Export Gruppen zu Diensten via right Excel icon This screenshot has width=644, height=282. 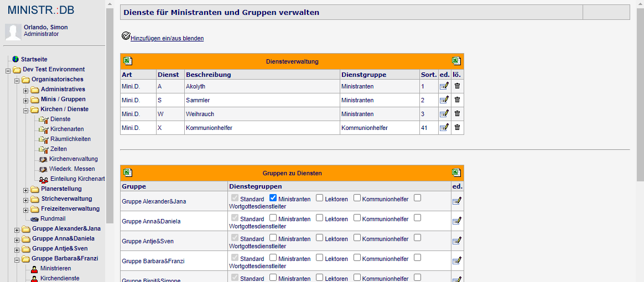(456, 173)
